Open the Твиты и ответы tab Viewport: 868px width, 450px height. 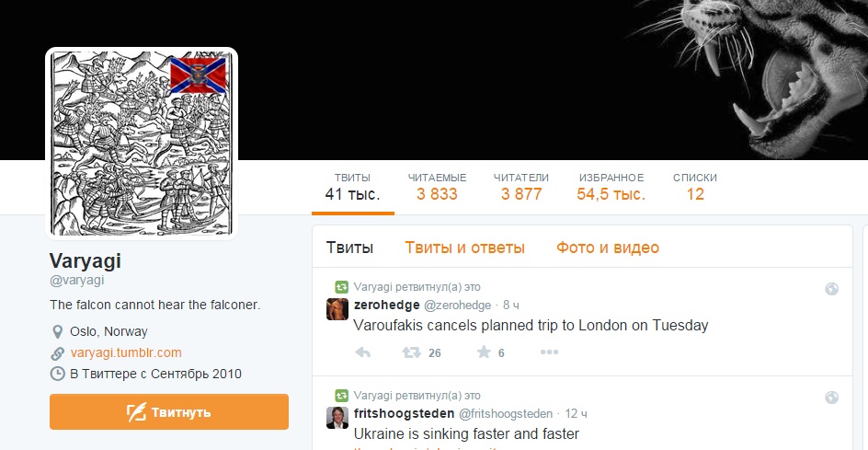click(464, 248)
